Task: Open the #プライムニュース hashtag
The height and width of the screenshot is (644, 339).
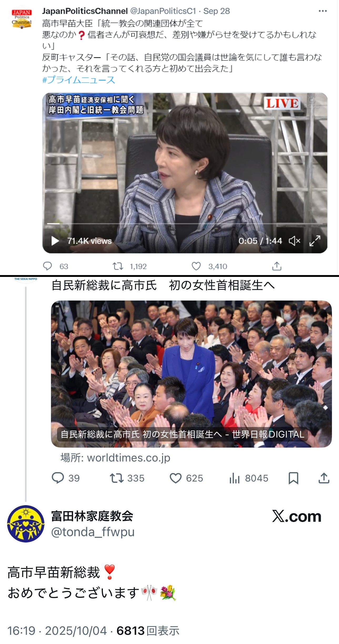Action: (x=79, y=80)
